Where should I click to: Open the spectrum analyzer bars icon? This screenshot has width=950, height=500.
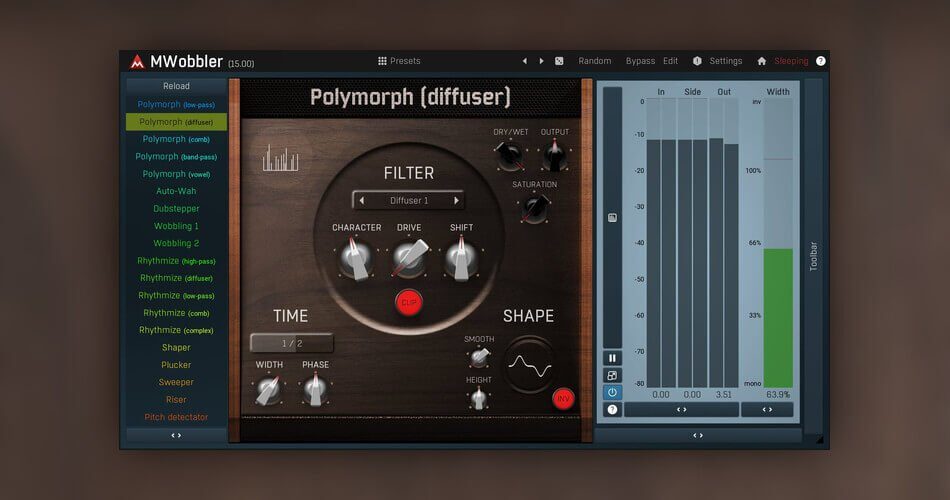click(x=280, y=159)
